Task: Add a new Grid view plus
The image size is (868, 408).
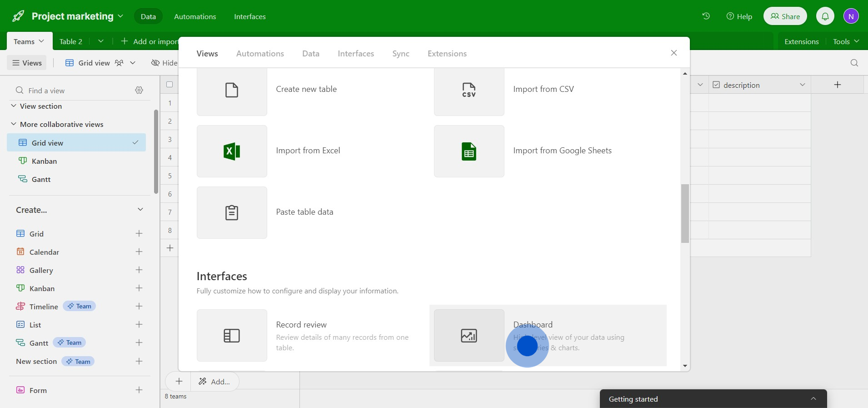Action: (x=139, y=233)
